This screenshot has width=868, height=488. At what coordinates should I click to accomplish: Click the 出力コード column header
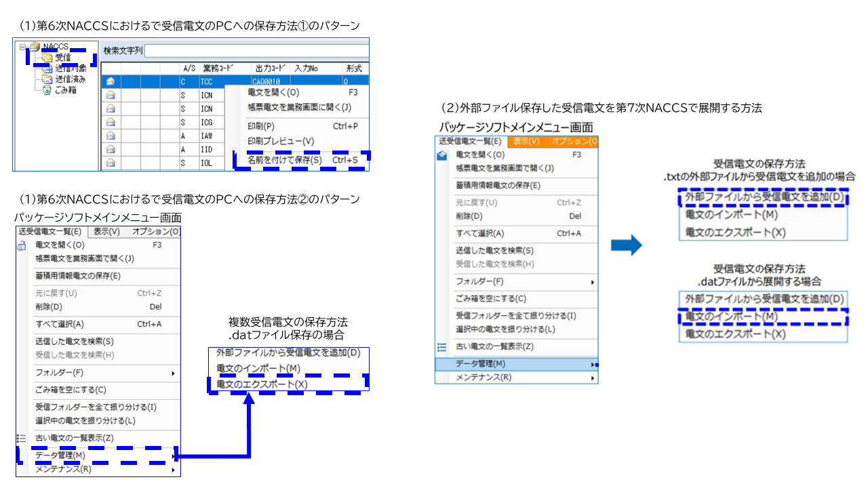271,68
